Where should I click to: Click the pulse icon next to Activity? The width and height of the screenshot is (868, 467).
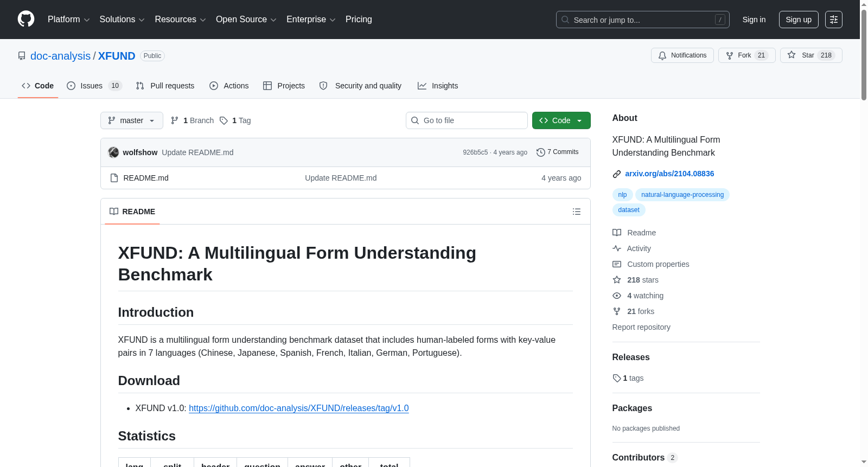pyautogui.click(x=617, y=248)
